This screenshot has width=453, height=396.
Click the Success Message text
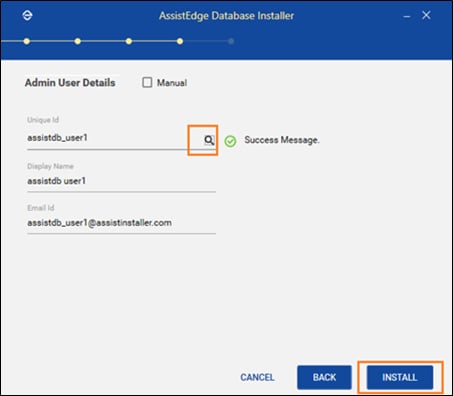tap(282, 140)
